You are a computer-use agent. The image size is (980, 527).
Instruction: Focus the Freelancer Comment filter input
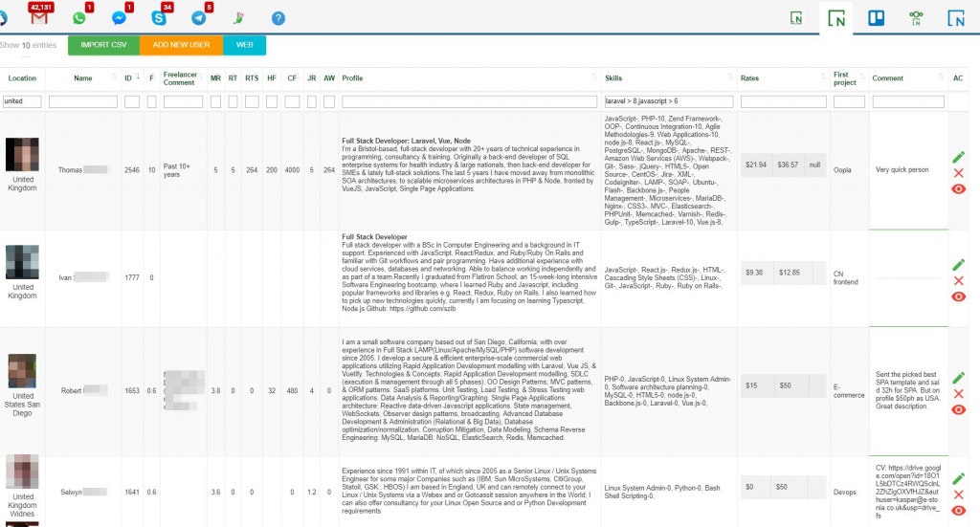(x=183, y=101)
